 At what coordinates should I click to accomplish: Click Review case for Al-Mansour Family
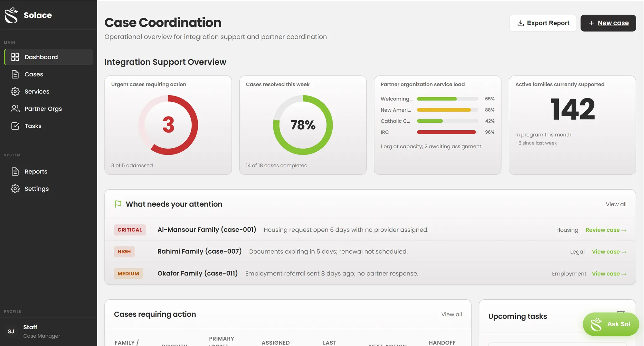point(606,230)
